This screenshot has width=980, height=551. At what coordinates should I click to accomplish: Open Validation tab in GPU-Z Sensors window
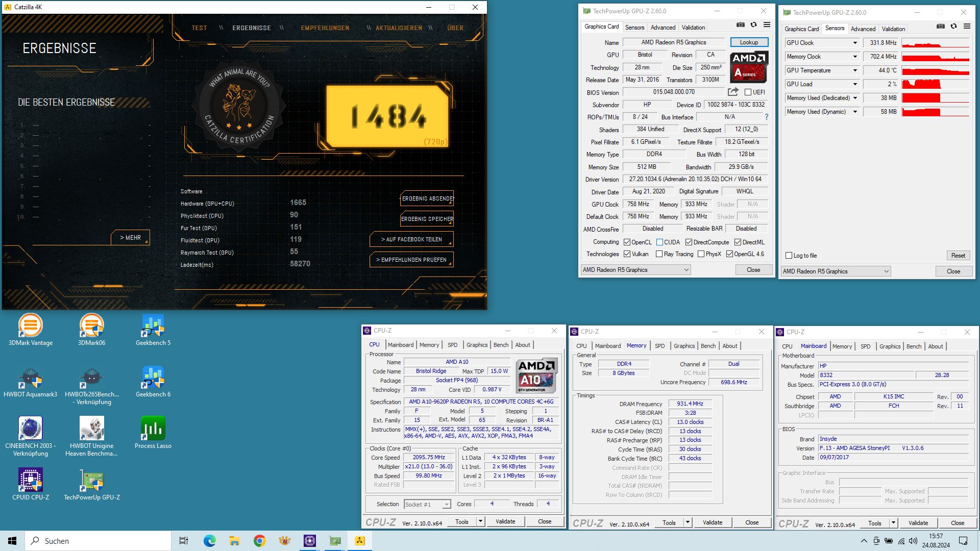click(893, 29)
